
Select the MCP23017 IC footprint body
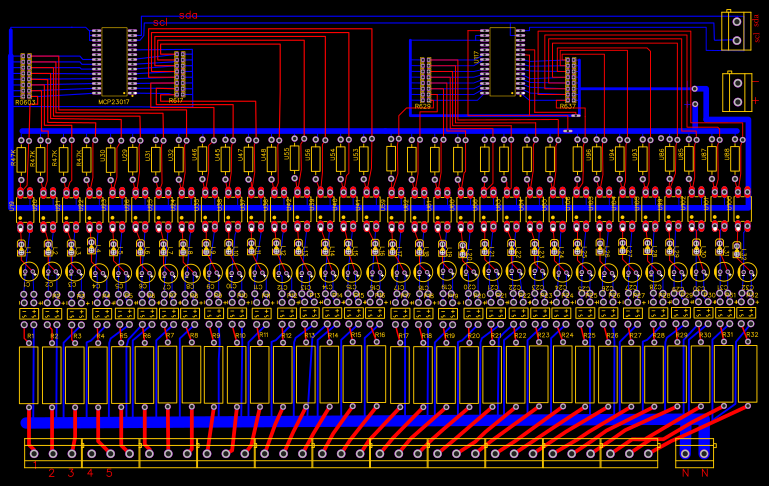[115, 62]
